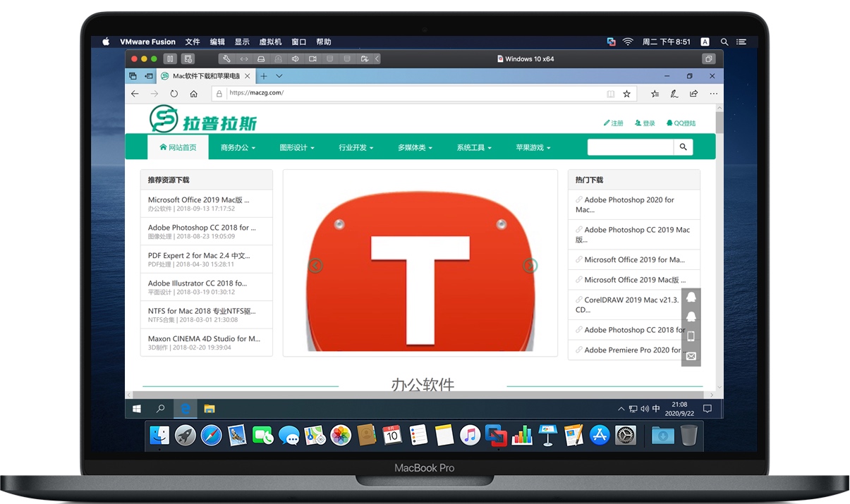Click the Windows taskbar search icon
The height and width of the screenshot is (504, 850).
[x=161, y=408]
